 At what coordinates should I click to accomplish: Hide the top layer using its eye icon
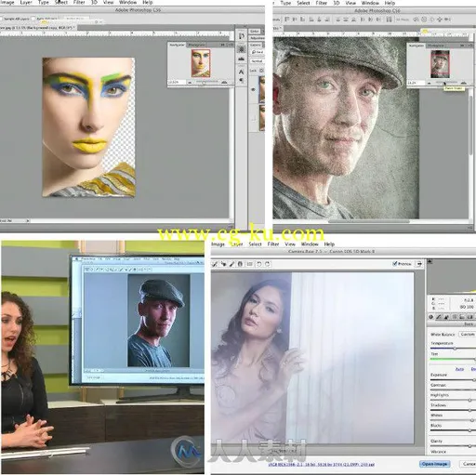(253, 89)
